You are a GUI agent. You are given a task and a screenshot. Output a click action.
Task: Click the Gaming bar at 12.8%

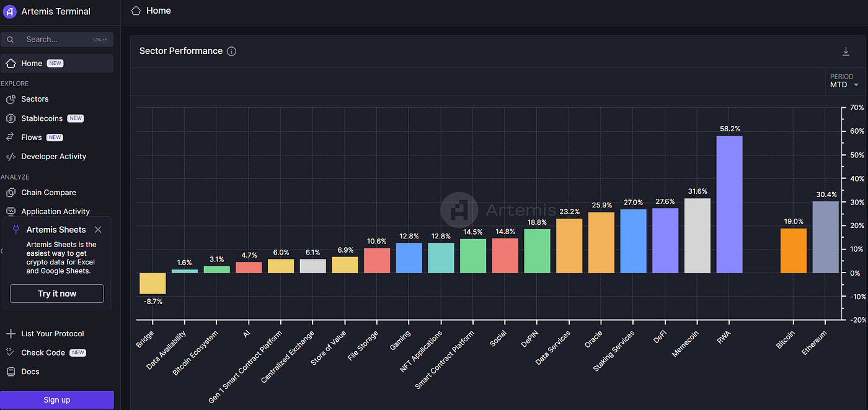(x=409, y=258)
